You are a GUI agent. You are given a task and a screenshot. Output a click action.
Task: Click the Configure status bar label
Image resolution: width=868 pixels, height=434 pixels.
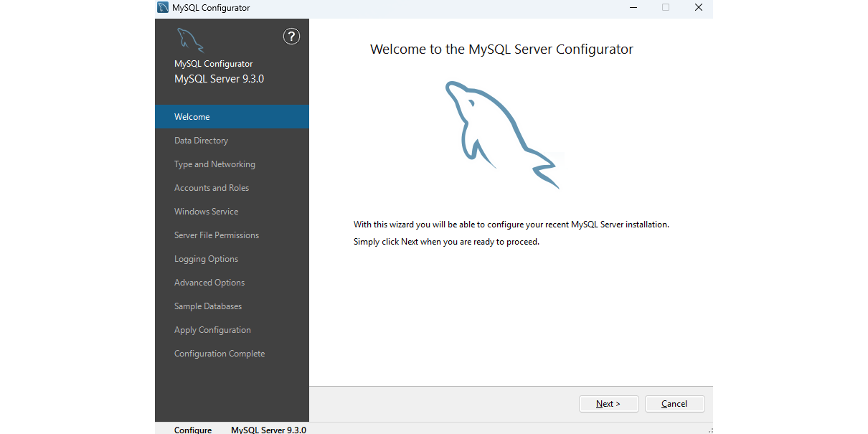(x=193, y=430)
